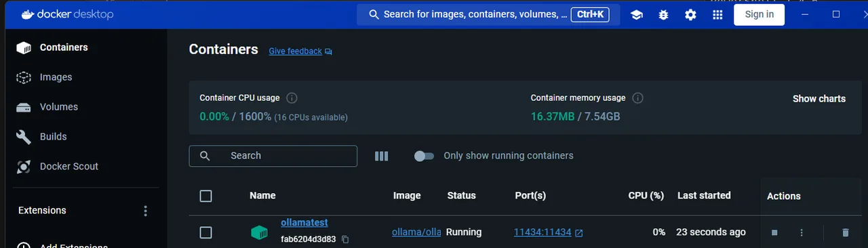868x248 pixels.
Task: Click the Docker Desktop logo in title bar
Action: pos(67,14)
